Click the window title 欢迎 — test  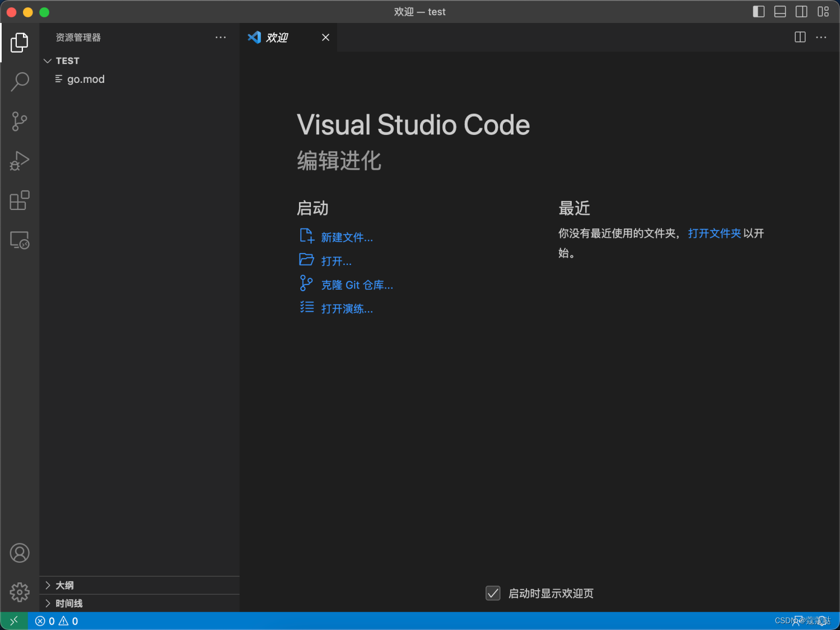(x=420, y=12)
